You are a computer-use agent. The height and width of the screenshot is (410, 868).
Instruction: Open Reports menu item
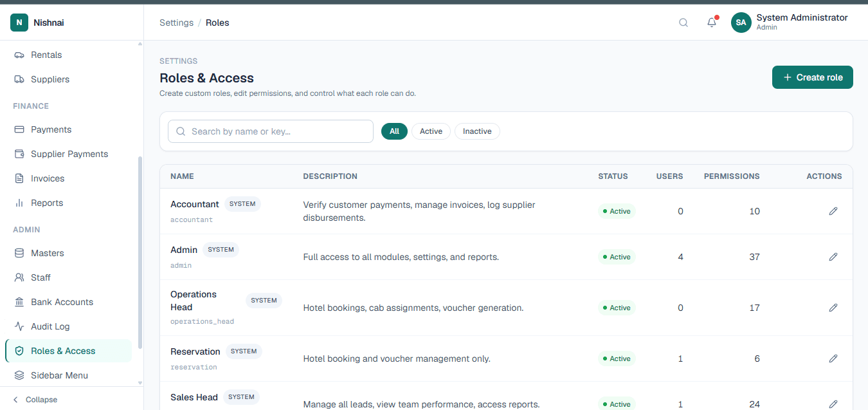point(68,203)
